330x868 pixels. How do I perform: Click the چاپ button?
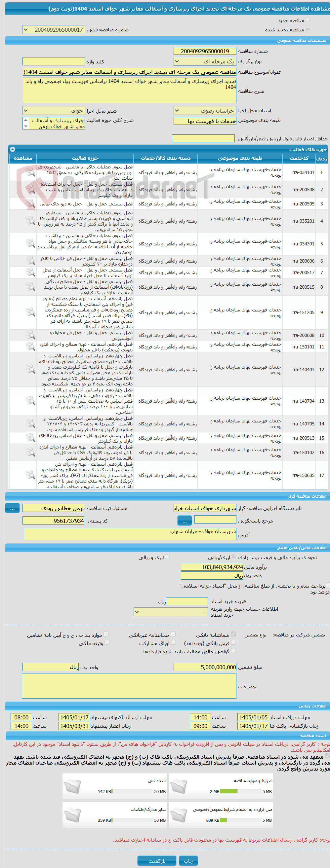click(x=188, y=861)
